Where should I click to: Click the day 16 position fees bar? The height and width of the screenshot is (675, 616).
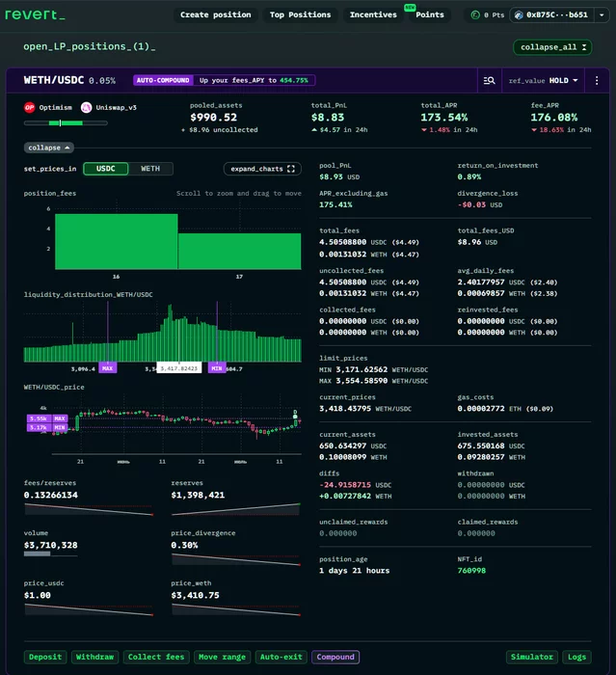click(x=117, y=242)
